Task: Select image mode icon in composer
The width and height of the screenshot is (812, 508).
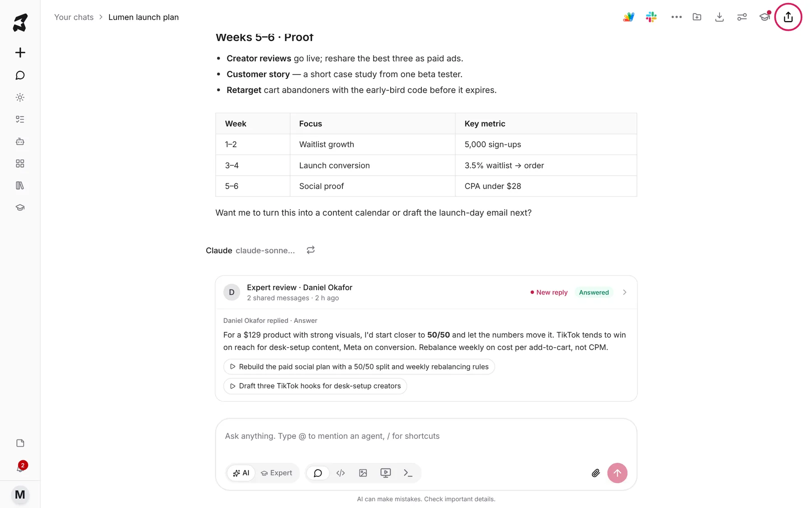Action: click(x=363, y=473)
